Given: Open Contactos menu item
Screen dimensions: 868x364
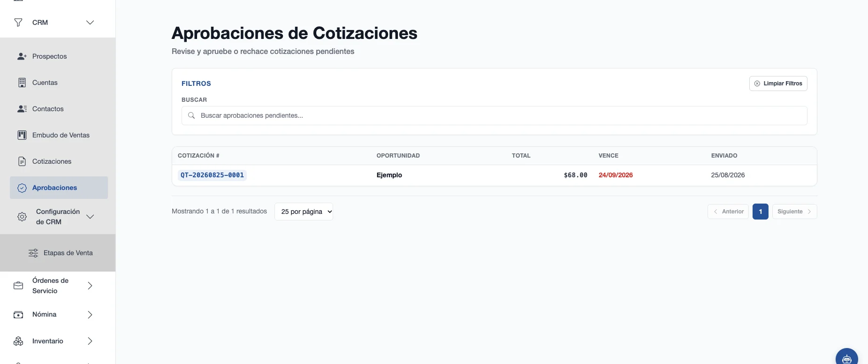Looking at the screenshot, I should click(59, 109).
